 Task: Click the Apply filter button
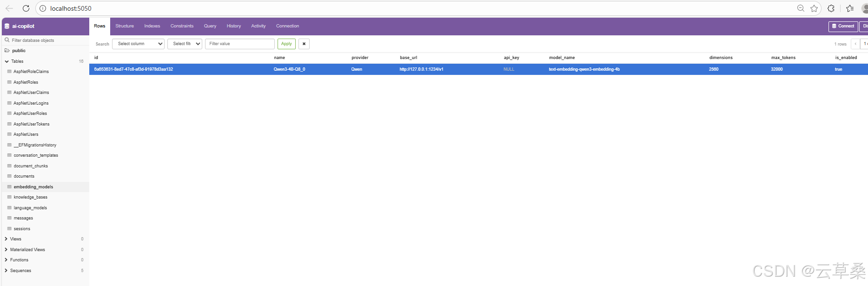tap(286, 44)
